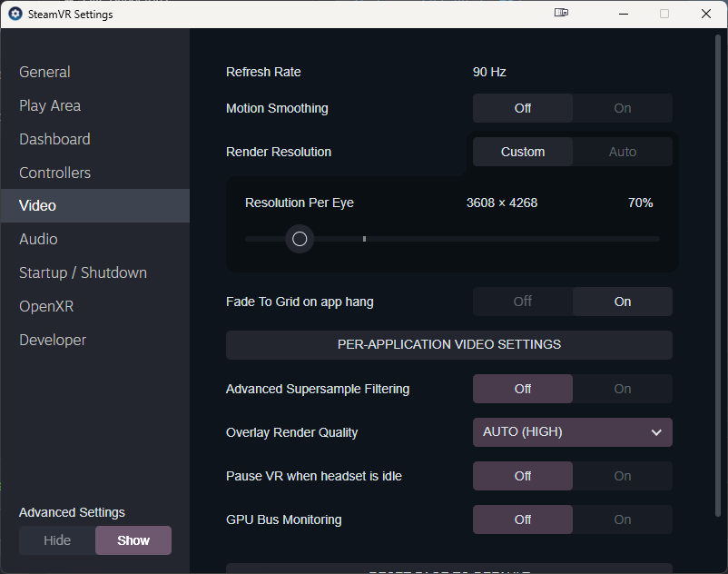Hide the Advanced Settings

tap(57, 540)
